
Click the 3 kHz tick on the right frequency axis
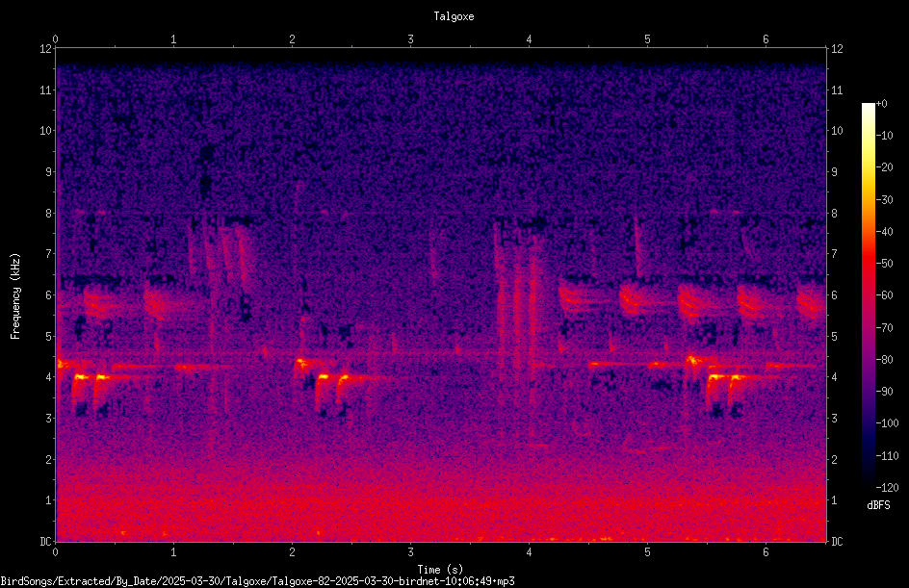click(x=834, y=419)
